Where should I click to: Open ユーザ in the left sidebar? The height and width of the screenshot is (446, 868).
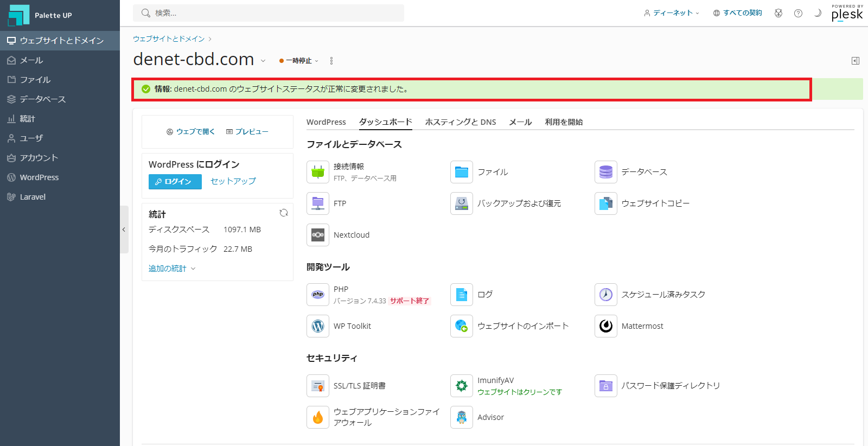tap(60, 138)
